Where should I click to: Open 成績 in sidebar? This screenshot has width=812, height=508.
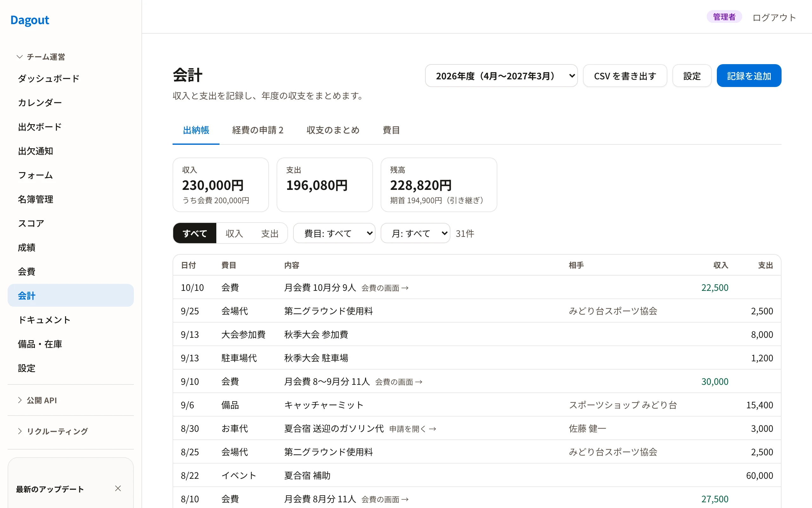(70, 248)
